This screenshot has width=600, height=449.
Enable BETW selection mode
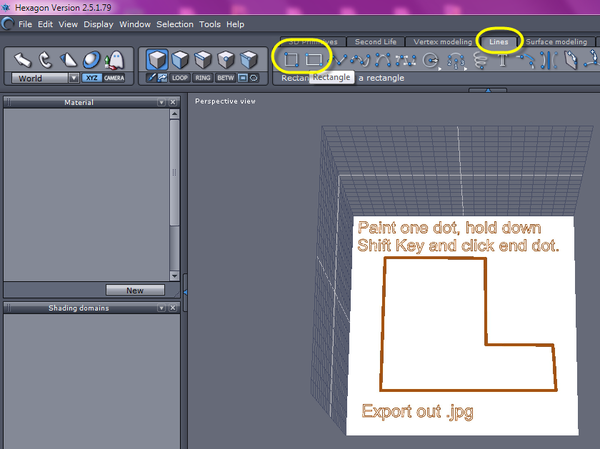(x=226, y=78)
